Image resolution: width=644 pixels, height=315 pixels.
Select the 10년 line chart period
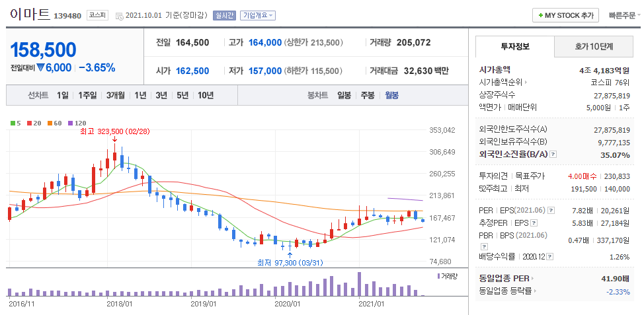206,96
